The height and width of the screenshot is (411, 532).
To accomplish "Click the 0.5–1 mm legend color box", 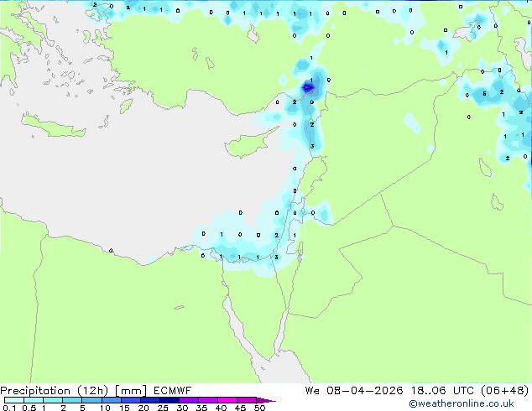I will click(34, 400).
